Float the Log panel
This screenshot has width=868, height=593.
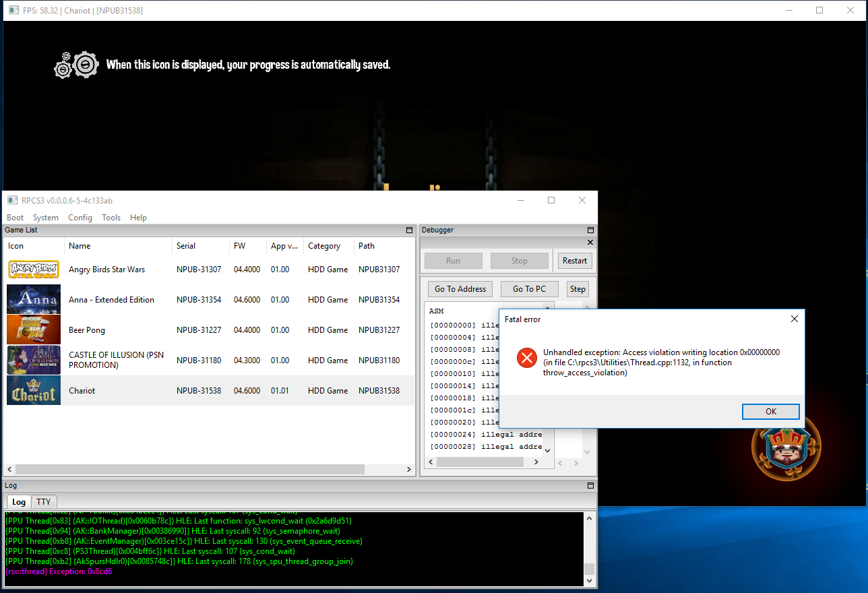pyautogui.click(x=591, y=486)
